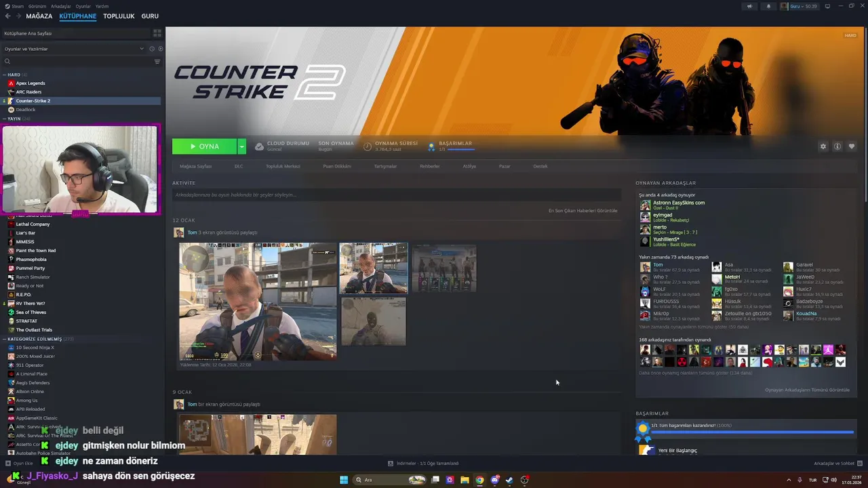The image size is (868, 488).
Task: Open the Yardım menu
Action: coord(102,6)
